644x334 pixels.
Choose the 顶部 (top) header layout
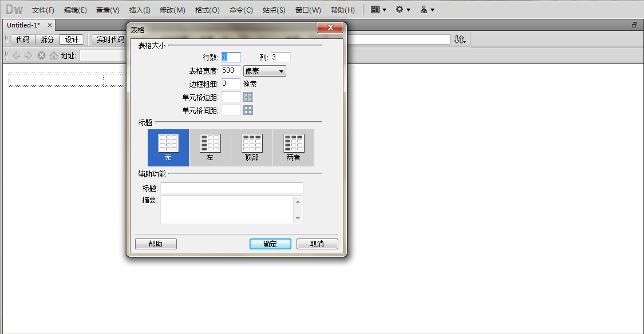(252, 148)
